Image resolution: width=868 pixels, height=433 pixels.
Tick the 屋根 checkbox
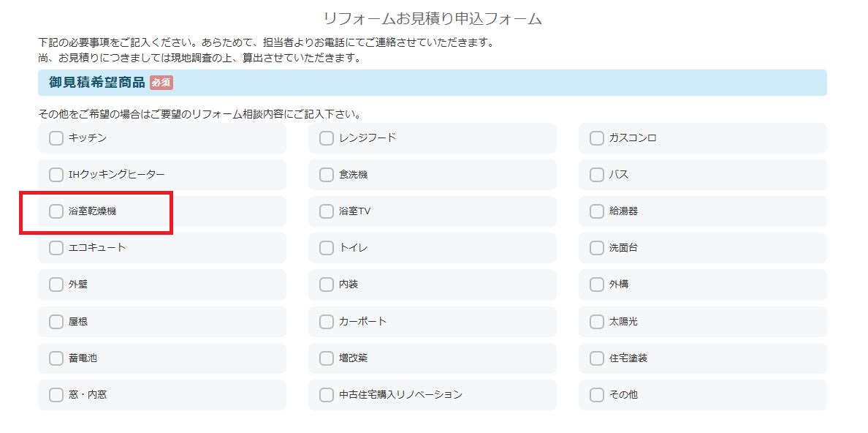point(56,322)
